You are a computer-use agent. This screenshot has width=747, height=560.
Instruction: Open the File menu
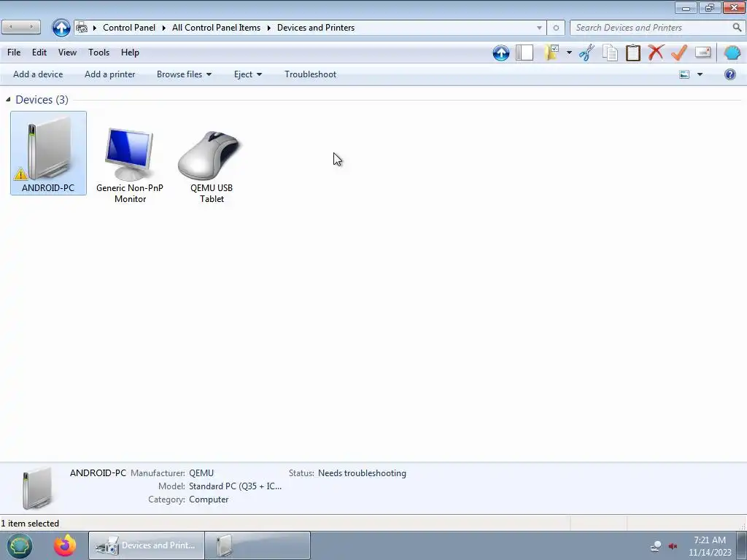pos(14,52)
